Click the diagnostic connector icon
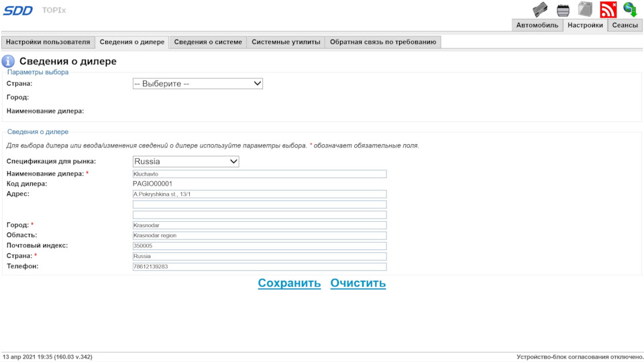The width and height of the screenshot is (644, 362). tap(563, 9)
